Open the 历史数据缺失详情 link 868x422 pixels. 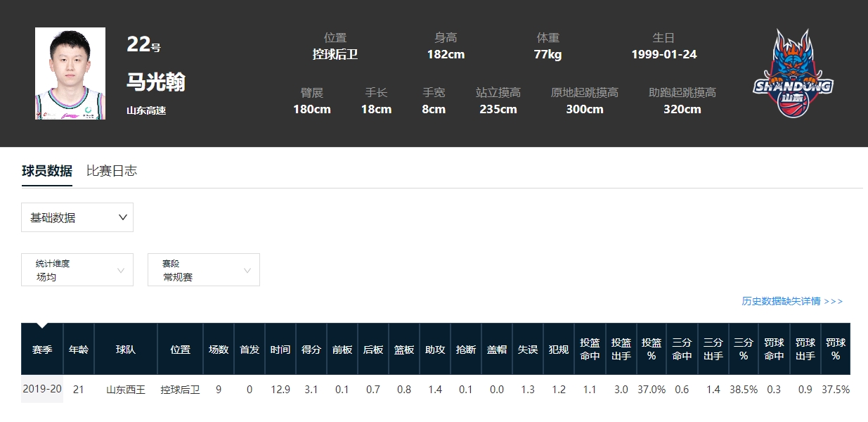tap(792, 301)
